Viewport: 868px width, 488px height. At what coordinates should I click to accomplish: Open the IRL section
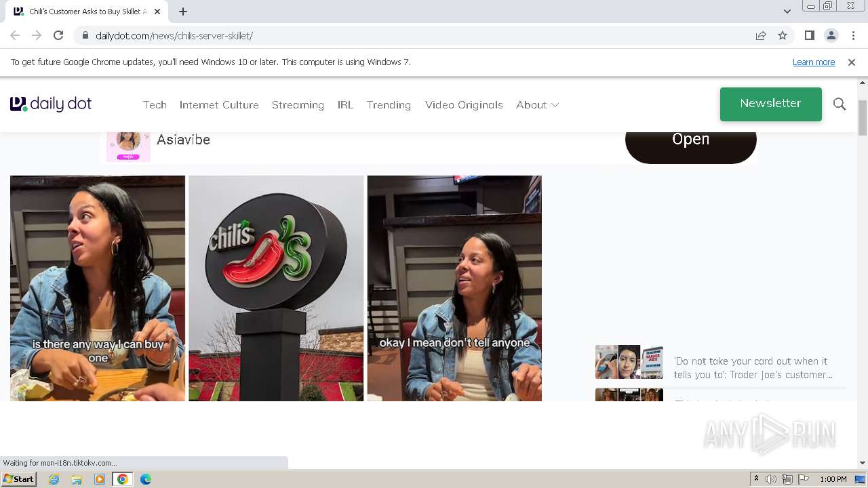click(345, 104)
